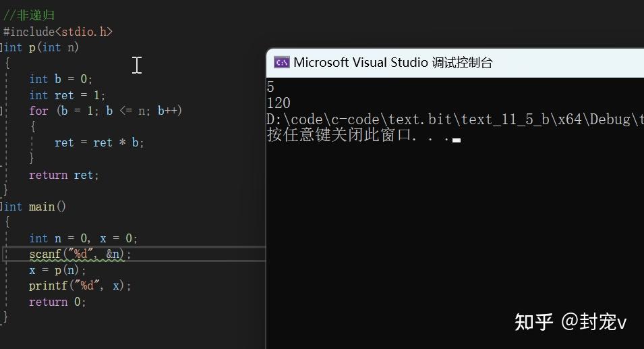Click the 120 output in the console
Screen dimensions: 644x349
tap(279, 103)
